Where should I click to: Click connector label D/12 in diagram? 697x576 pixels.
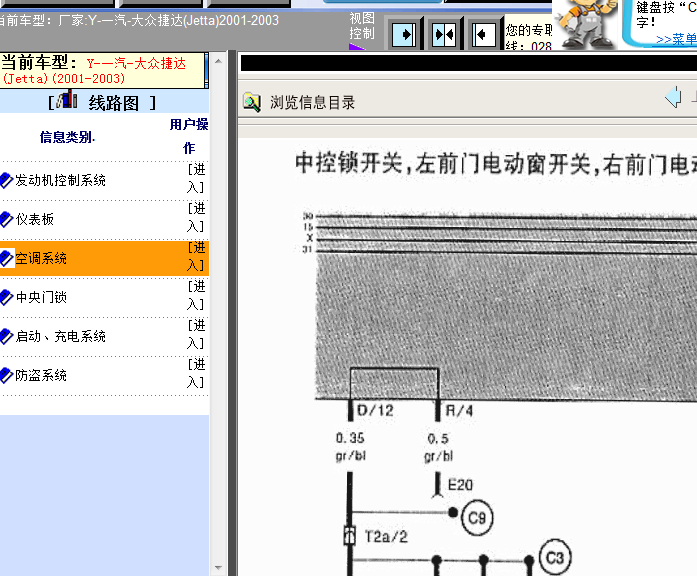[x=376, y=410]
